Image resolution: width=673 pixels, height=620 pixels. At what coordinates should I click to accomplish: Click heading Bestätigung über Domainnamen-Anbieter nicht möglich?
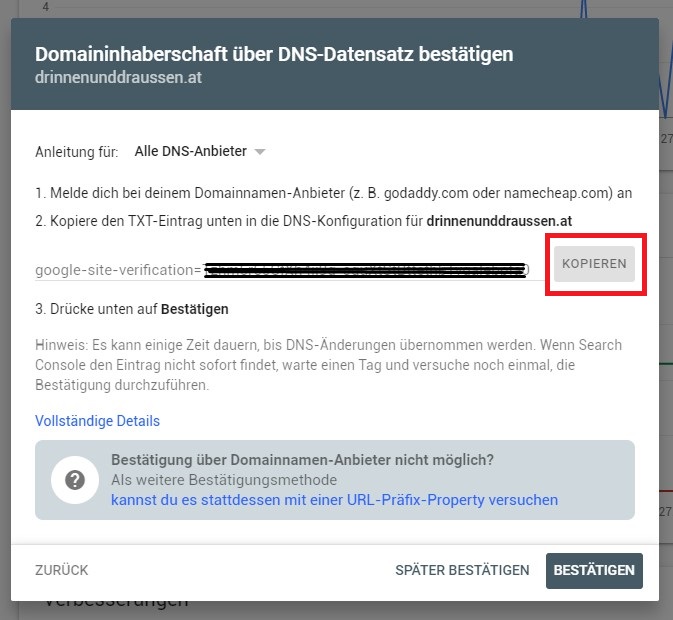click(x=303, y=460)
